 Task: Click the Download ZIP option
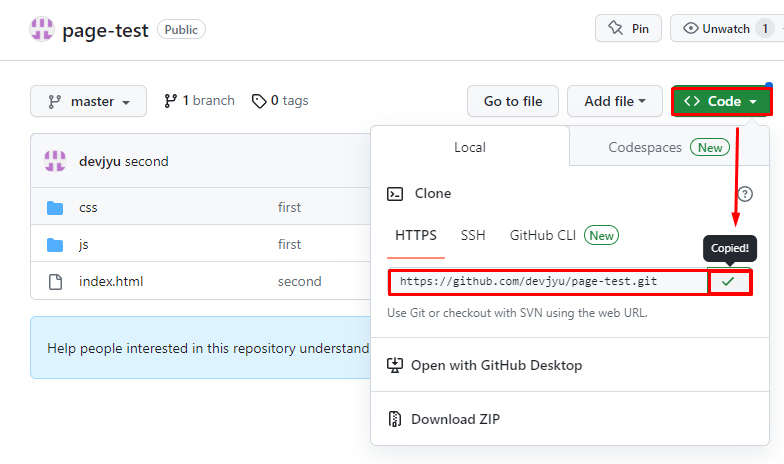point(455,419)
